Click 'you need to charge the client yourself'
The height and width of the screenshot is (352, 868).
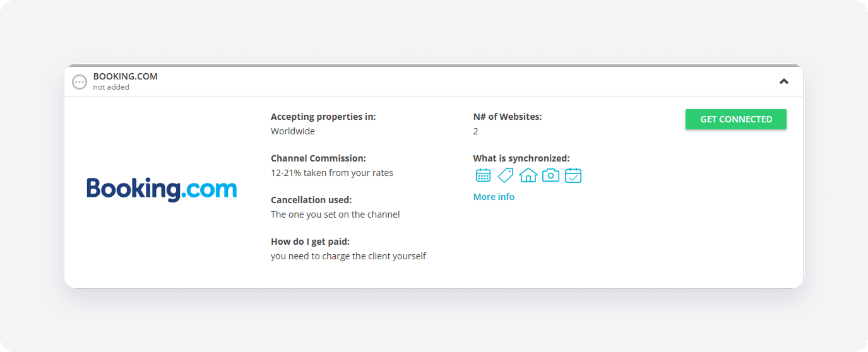click(x=348, y=256)
